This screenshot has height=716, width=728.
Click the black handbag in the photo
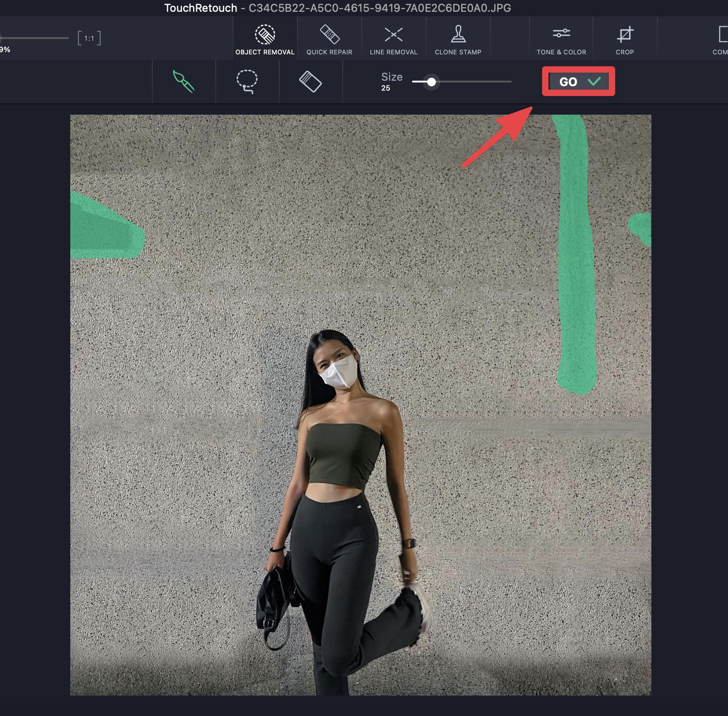tap(273, 598)
